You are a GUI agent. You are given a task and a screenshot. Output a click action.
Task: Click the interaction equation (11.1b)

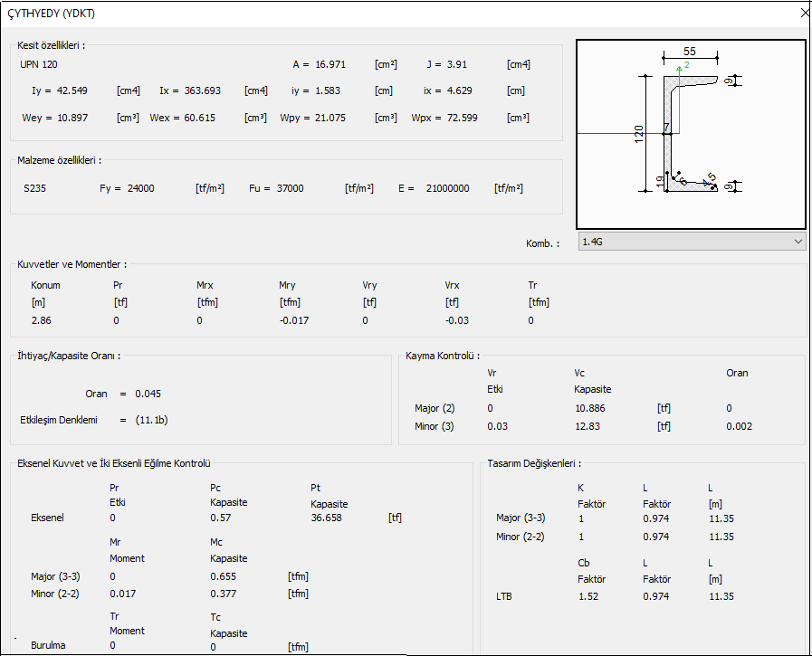(151, 420)
